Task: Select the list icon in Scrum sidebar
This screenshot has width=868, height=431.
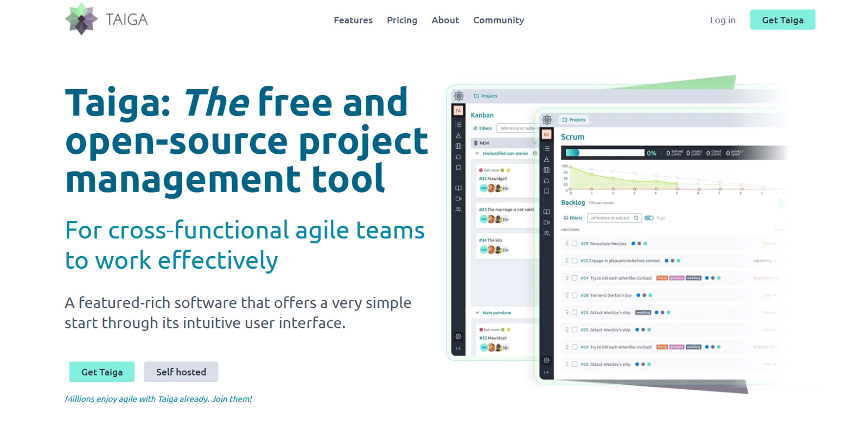Action: [546, 148]
